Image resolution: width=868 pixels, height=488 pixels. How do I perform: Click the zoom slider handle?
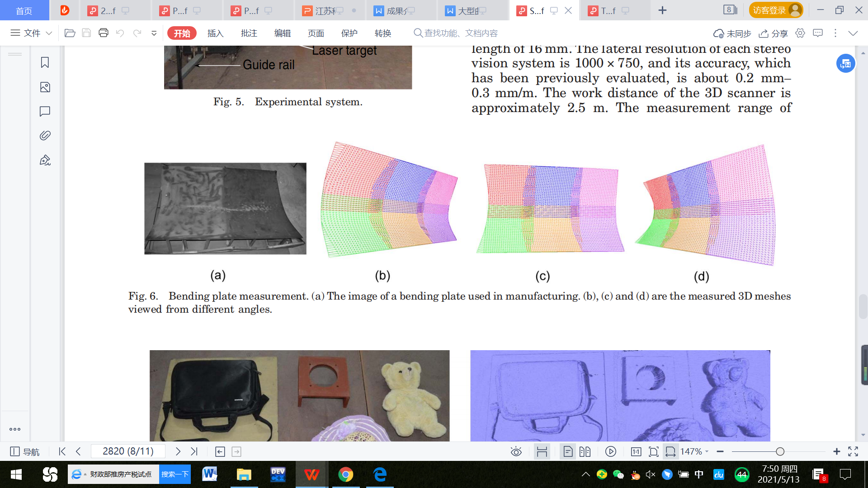tap(780, 451)
